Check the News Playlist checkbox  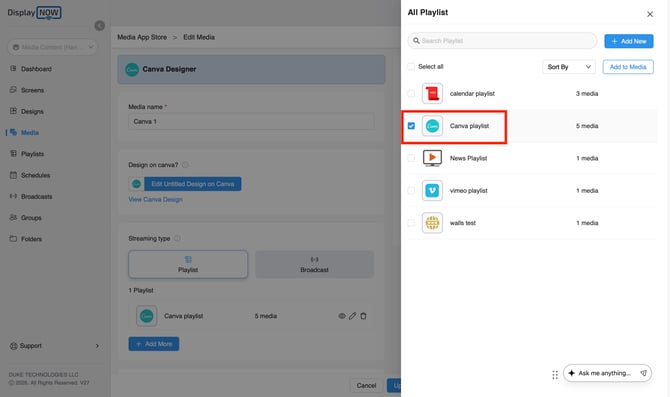pyautogui.click(x=411, y=158)
